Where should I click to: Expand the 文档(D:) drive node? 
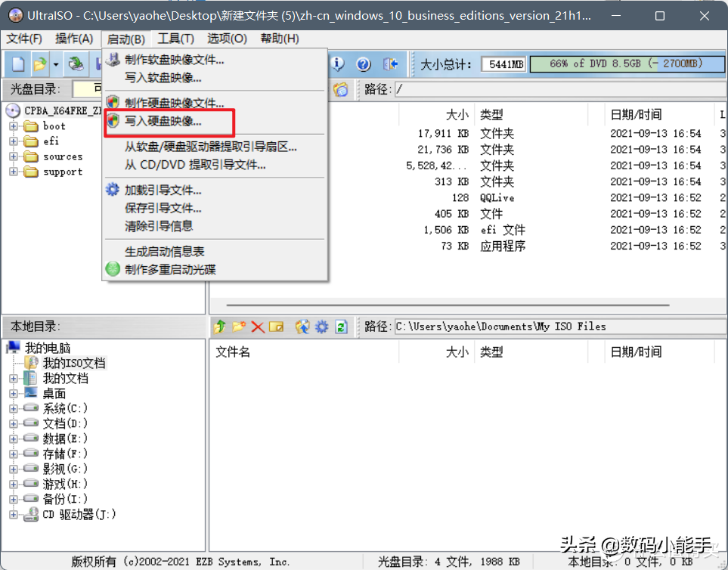click(14, 424)
